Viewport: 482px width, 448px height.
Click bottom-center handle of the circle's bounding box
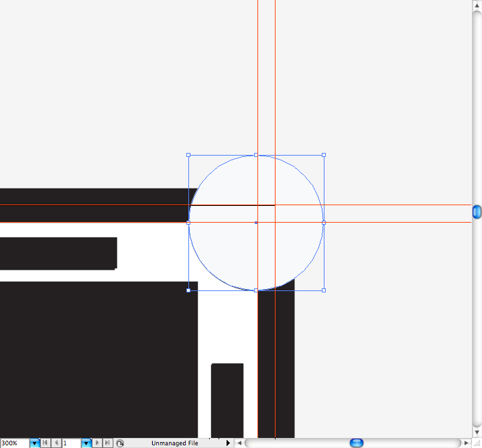tap(256, 290)
